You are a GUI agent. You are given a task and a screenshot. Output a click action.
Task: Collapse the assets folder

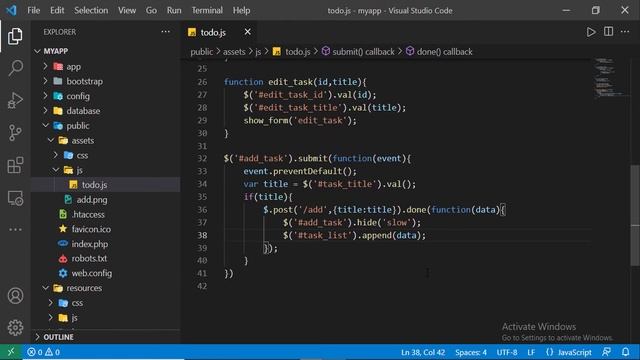pyautogui.click(x=51, y=140)
